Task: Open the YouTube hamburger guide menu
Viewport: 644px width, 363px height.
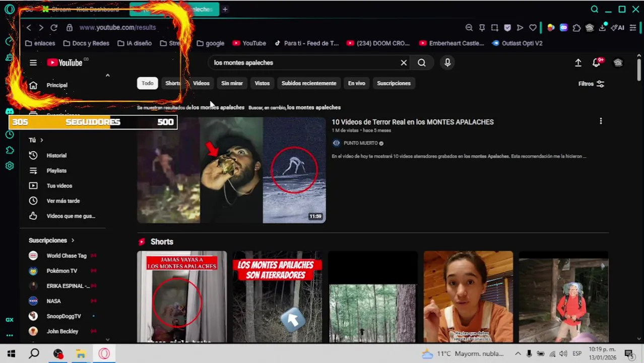Action: (33, 63)
